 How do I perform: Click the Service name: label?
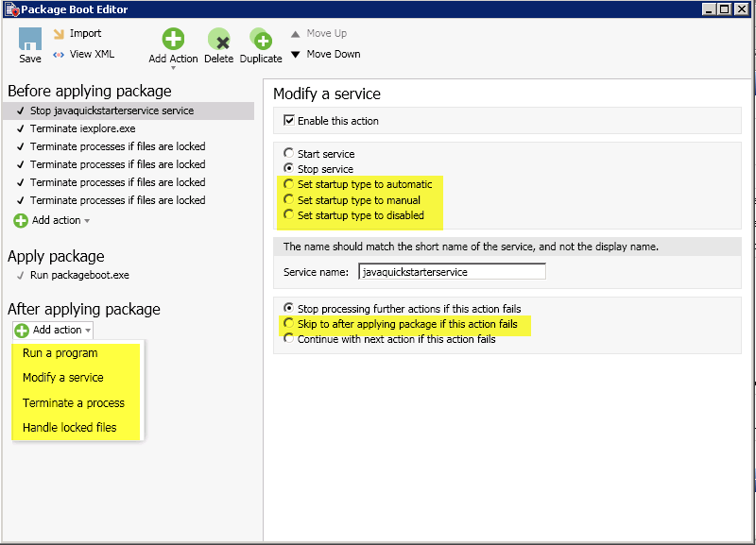pos(316,272)
